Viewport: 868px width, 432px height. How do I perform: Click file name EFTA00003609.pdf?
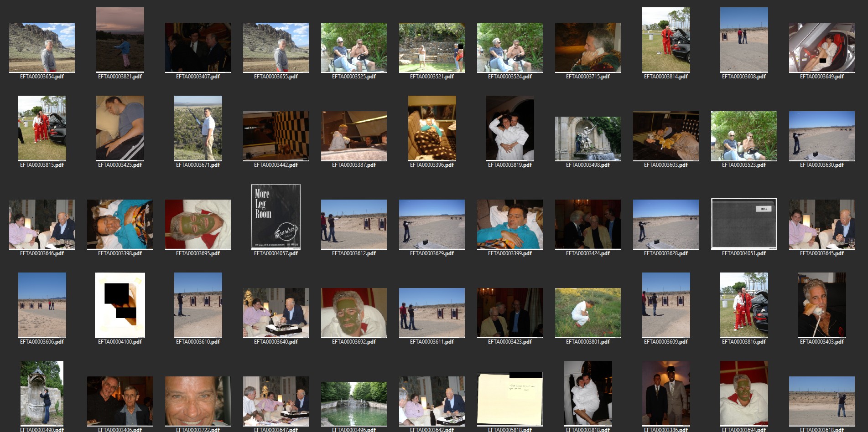[666, 342]
